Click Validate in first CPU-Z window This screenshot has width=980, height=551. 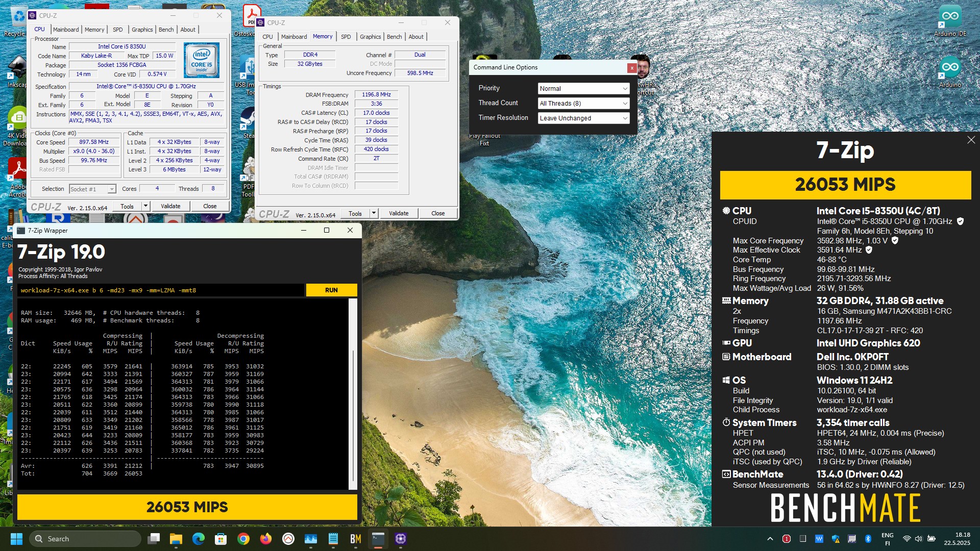(x=170, y=206)
